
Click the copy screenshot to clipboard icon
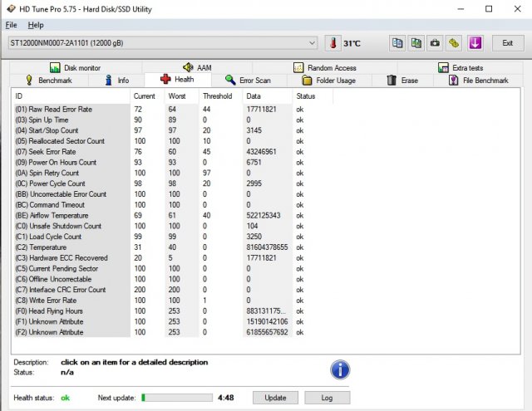416,43
